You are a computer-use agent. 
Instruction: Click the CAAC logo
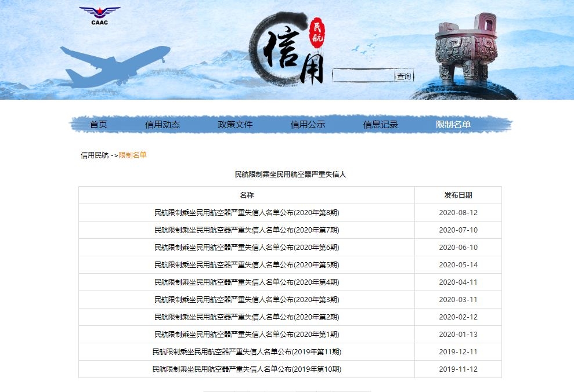pyautogui.click(x=100, y=16)
